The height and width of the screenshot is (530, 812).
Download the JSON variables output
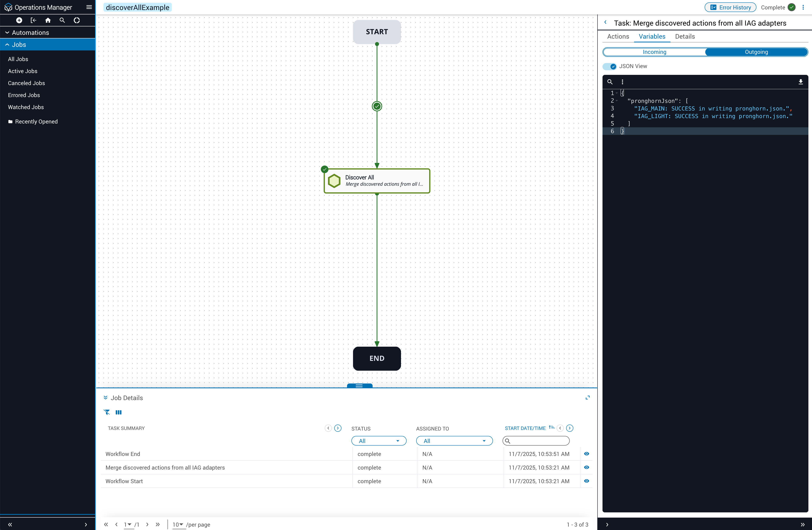pos(800,82)
